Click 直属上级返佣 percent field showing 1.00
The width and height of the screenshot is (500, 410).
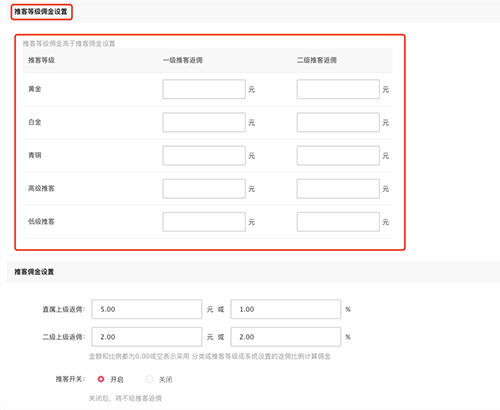286,309
